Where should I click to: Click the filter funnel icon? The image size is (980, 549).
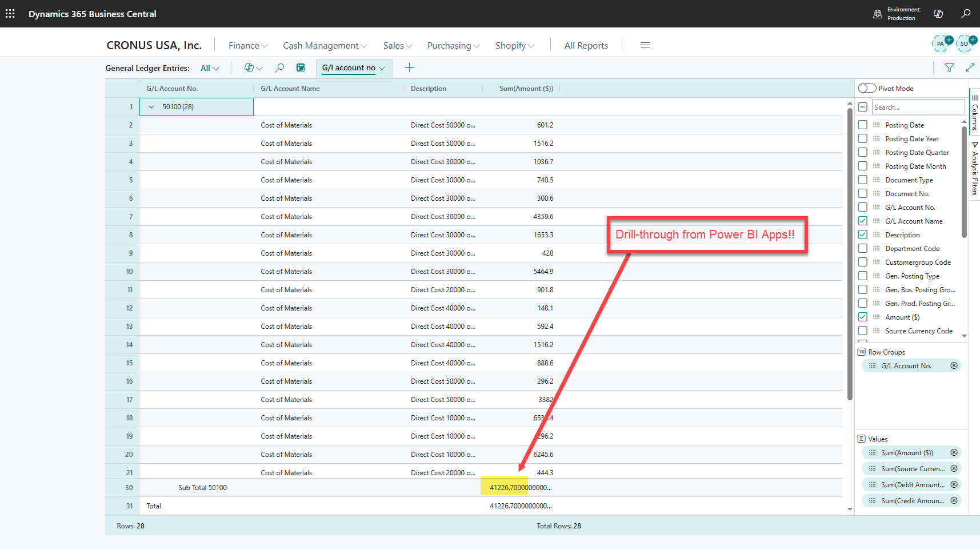949,68
